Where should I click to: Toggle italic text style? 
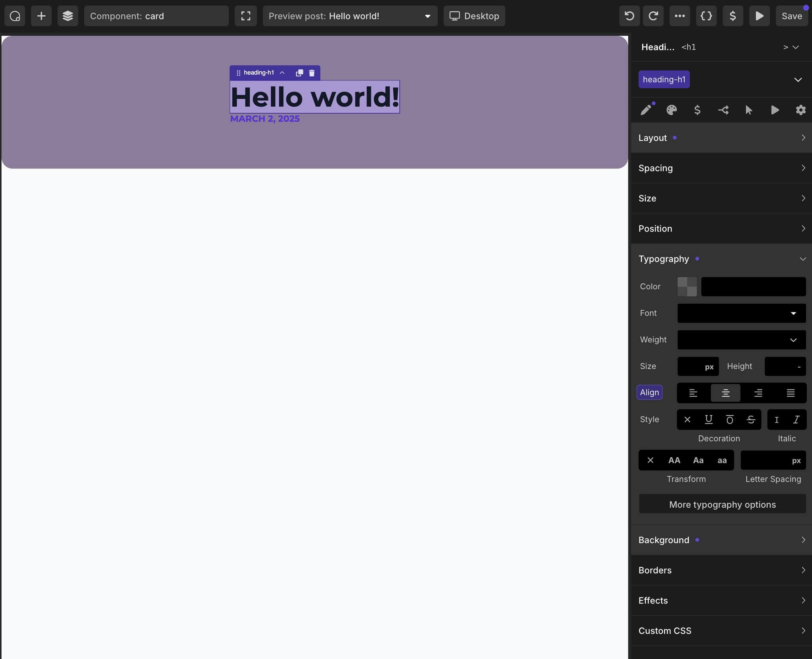[797, 419]
